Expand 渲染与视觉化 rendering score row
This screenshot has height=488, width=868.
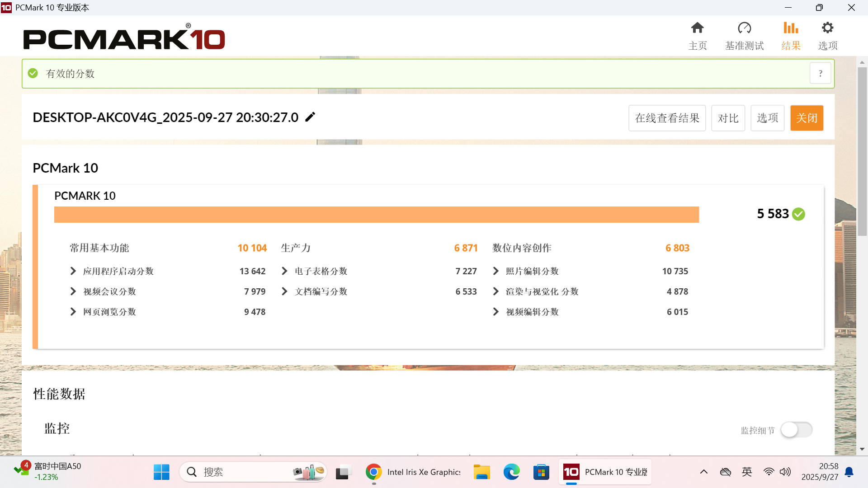pyautogui.click(x=496, y=291)
